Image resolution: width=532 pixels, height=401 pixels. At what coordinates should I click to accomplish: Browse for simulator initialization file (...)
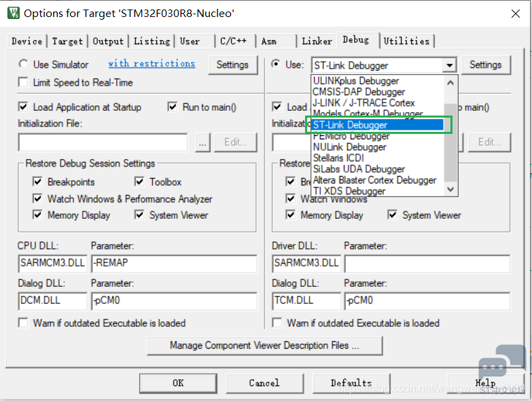tap(202, 143)
